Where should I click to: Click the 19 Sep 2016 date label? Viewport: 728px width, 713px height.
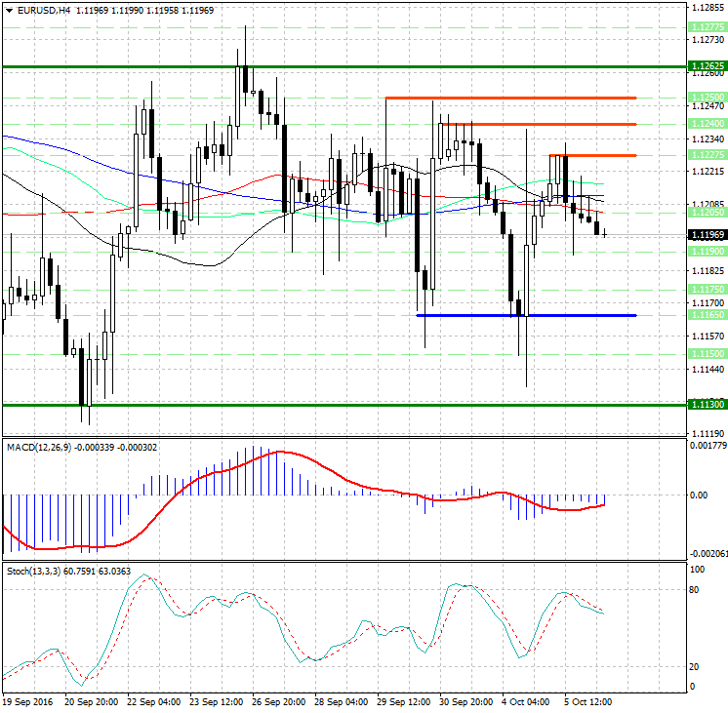click(28, 702)
